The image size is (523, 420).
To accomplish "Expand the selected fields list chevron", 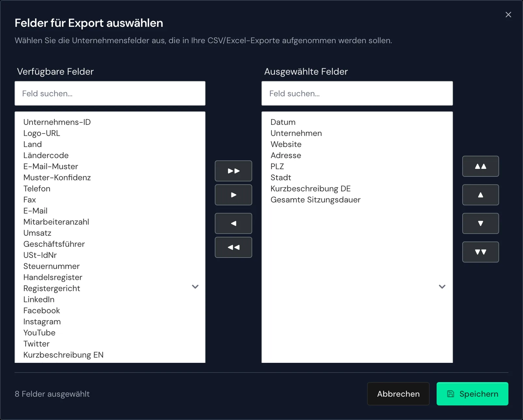I will pos(442,287).
